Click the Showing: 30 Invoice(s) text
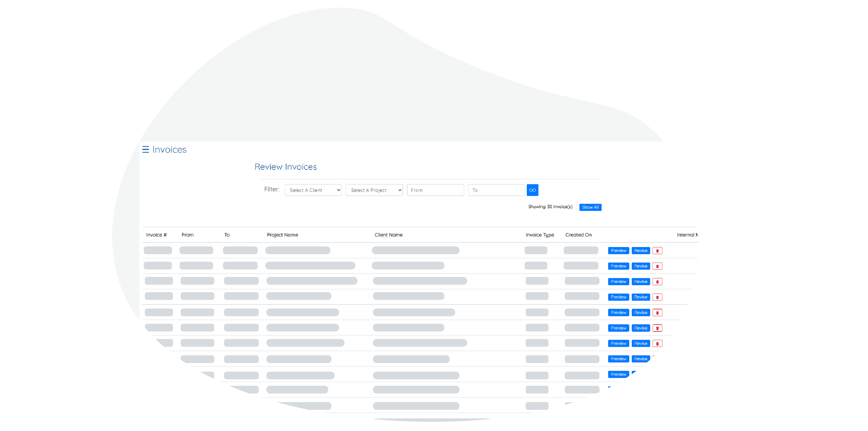This screenshot has width=868, height=431. click(550, 207)
